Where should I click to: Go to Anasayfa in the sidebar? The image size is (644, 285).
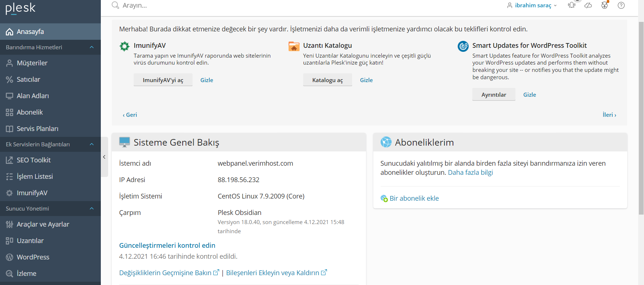(x=50, y=32)
